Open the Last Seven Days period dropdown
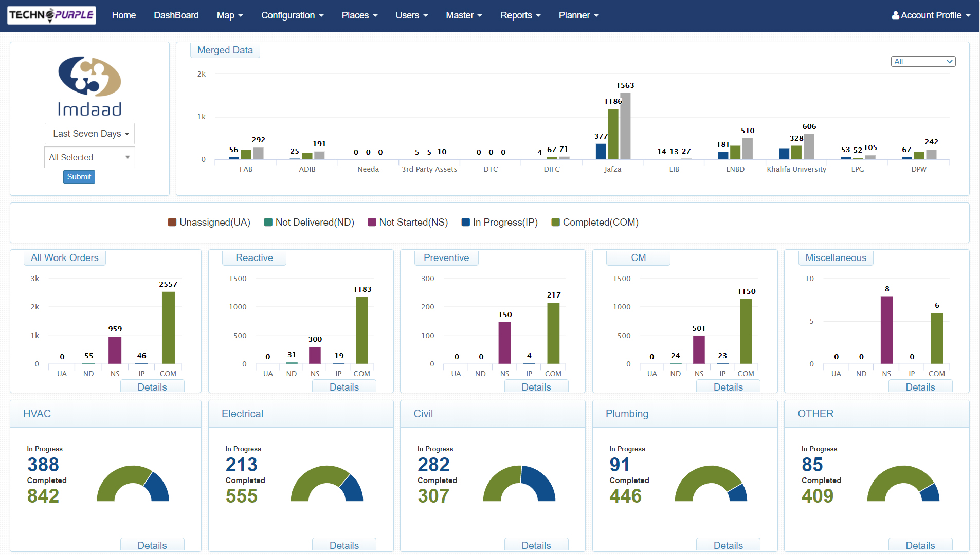The image size is (980, 555). click(89, 134)
